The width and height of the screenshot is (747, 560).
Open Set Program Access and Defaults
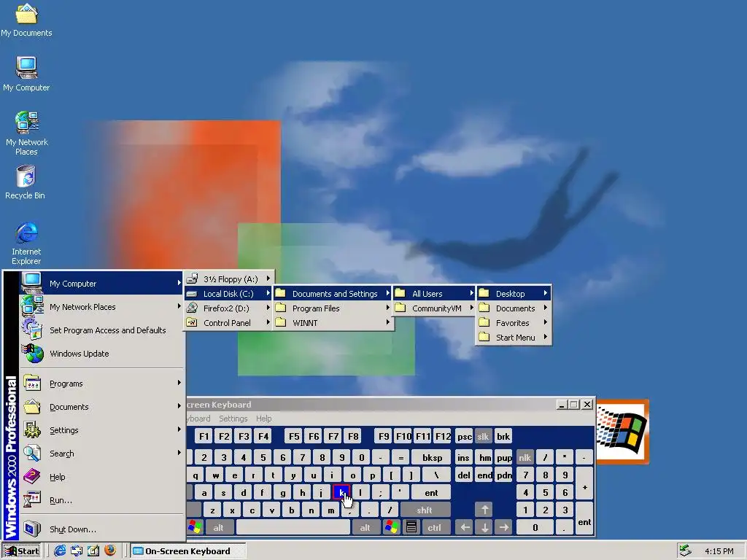101,330
